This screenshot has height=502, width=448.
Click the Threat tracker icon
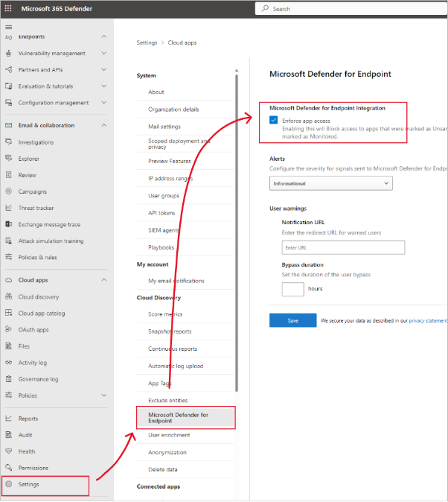pyautogui.click(x=9, y=208)
